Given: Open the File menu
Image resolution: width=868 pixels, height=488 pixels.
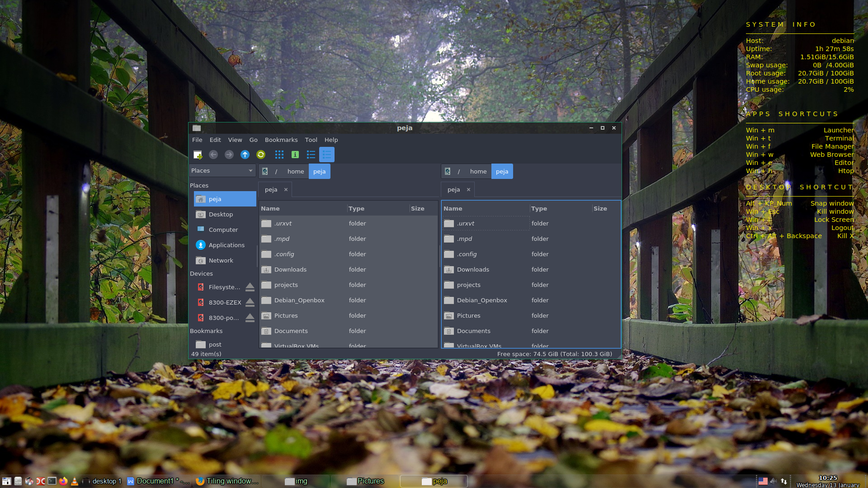Looking at the screenshot, I should pyautogui.click(x=197, y=140).
